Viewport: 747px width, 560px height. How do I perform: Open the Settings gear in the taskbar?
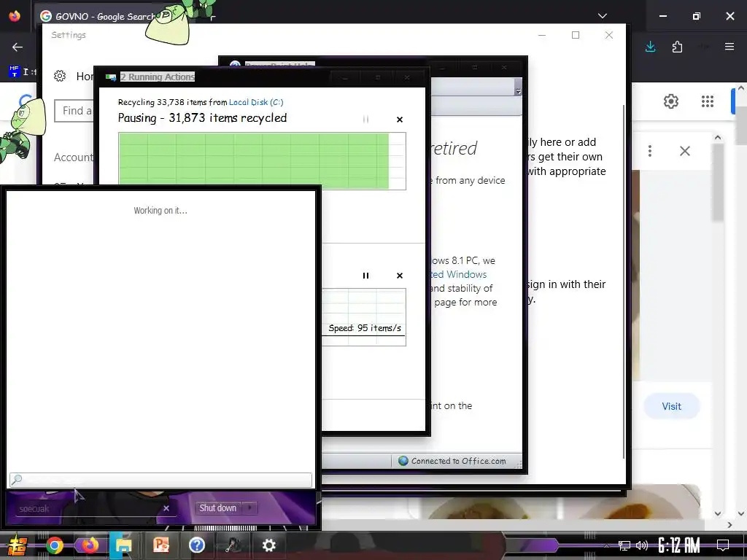(x=268, y=545)
